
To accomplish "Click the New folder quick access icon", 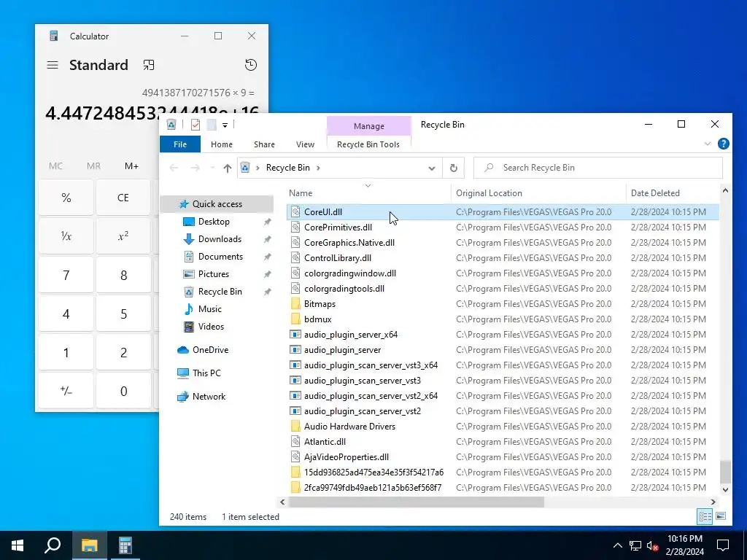I will [212, 125].
